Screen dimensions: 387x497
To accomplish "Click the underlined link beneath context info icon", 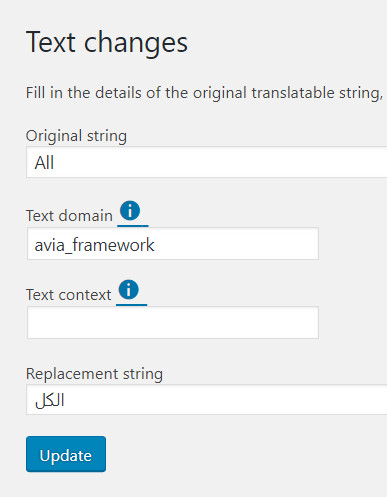I will point(131,304).
